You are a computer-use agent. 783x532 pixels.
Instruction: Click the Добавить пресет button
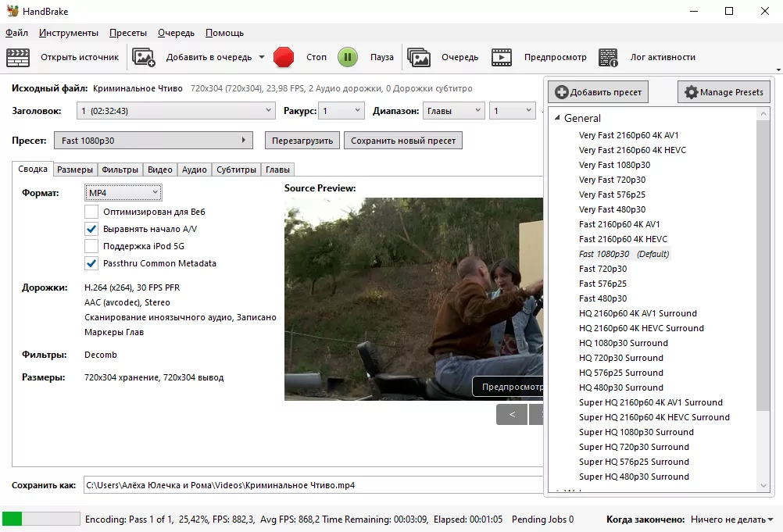599,92
